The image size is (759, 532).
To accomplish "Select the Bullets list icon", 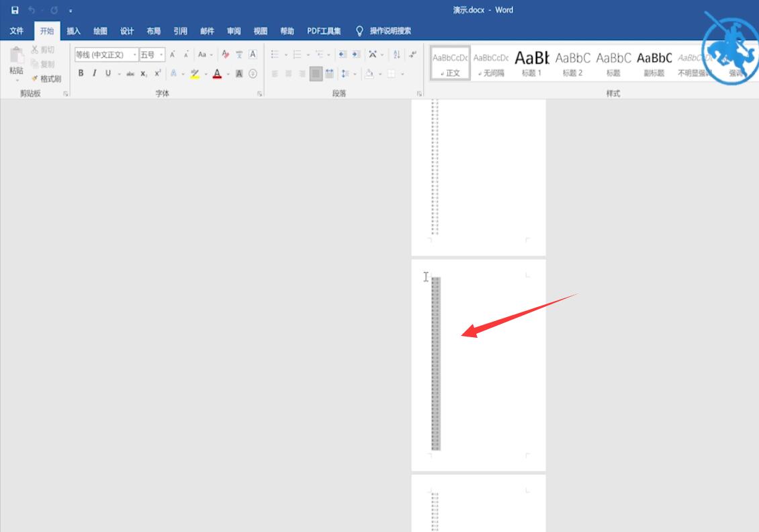I will coord(275,54).
